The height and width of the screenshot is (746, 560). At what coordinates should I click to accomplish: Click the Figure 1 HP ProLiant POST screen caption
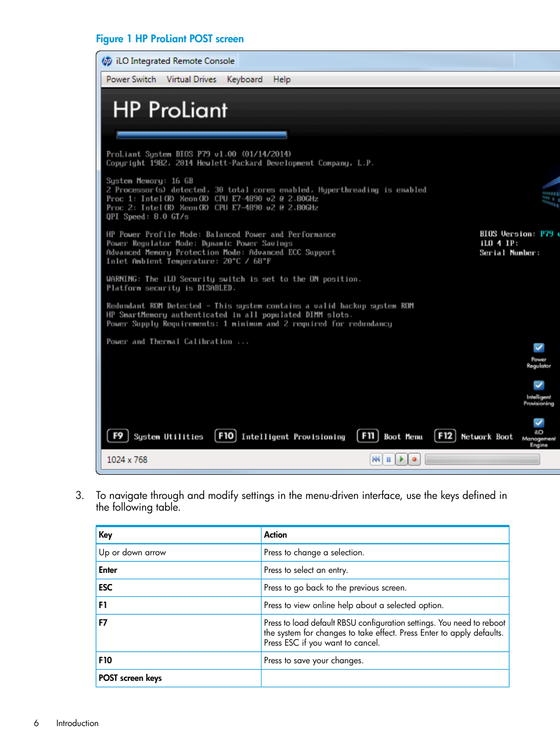tap(170, 39)
